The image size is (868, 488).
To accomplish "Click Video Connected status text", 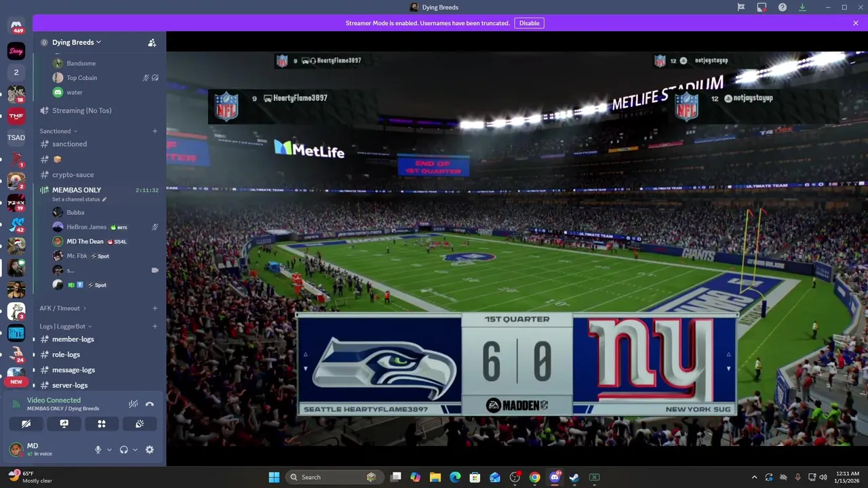I will point(54,401).
